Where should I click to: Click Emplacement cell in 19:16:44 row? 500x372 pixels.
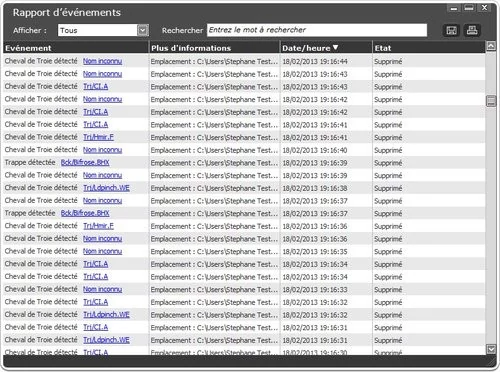click(214, 61)
